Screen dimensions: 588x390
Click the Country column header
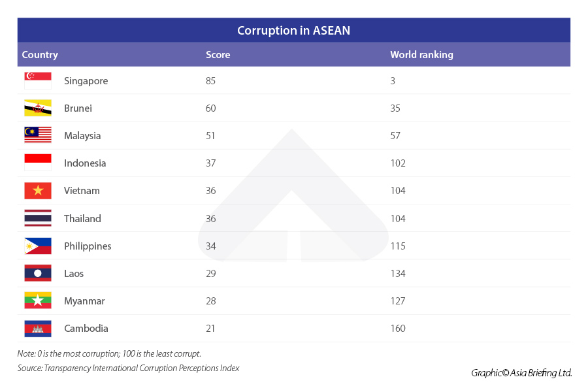pos(40,55)
